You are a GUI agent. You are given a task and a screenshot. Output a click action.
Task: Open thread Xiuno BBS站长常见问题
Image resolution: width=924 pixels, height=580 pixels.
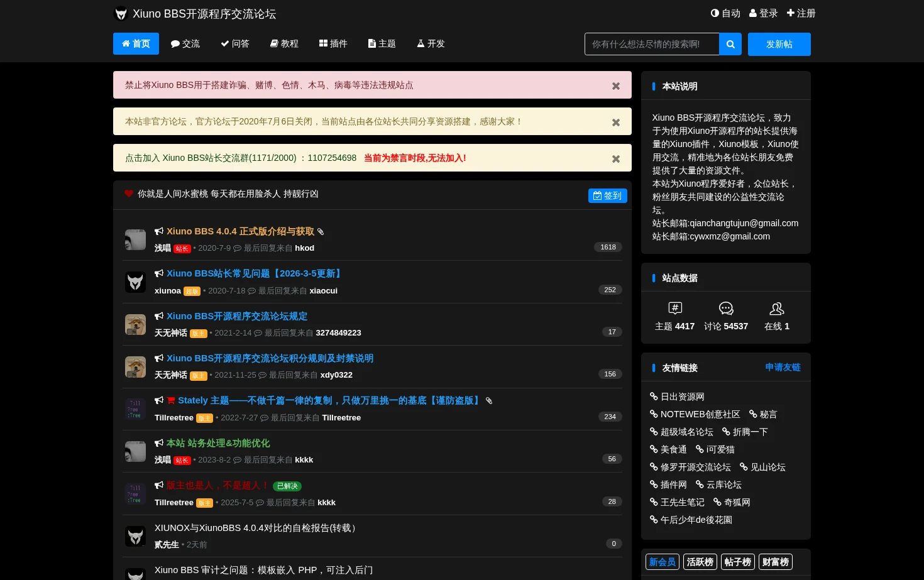coord(255,273)
